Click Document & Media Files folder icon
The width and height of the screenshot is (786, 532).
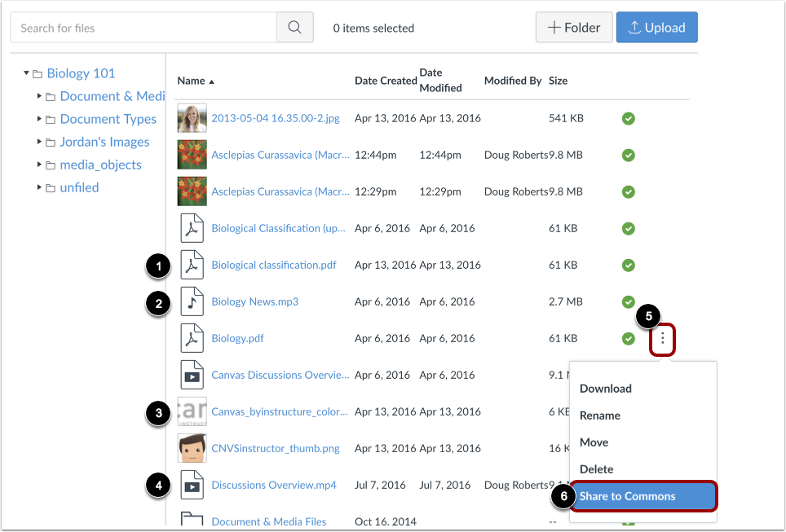(192, 519)
